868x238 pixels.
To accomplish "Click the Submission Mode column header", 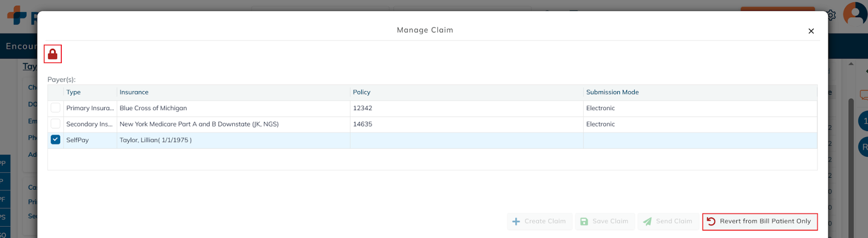I will [612, 92].
